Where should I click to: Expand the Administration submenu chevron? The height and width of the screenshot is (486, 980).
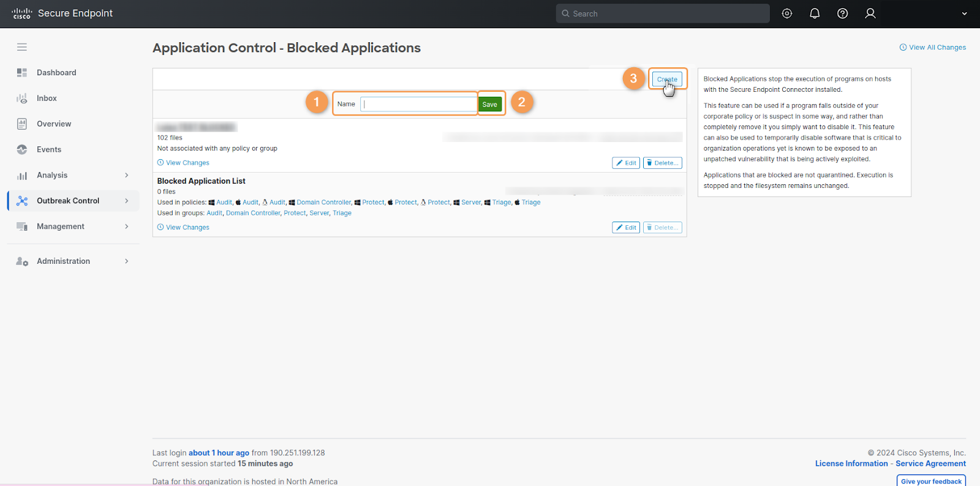click(127, 261)
